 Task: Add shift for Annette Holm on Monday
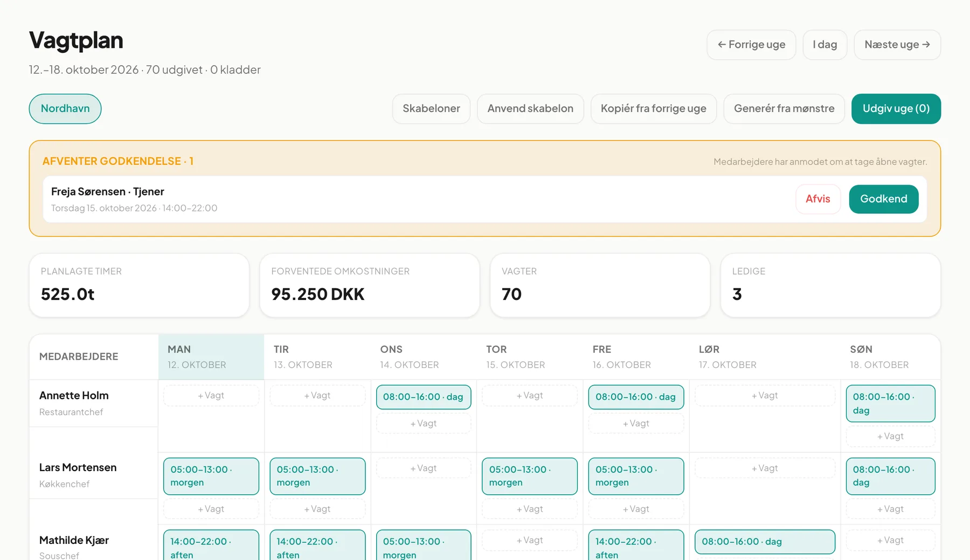(211, 396)
